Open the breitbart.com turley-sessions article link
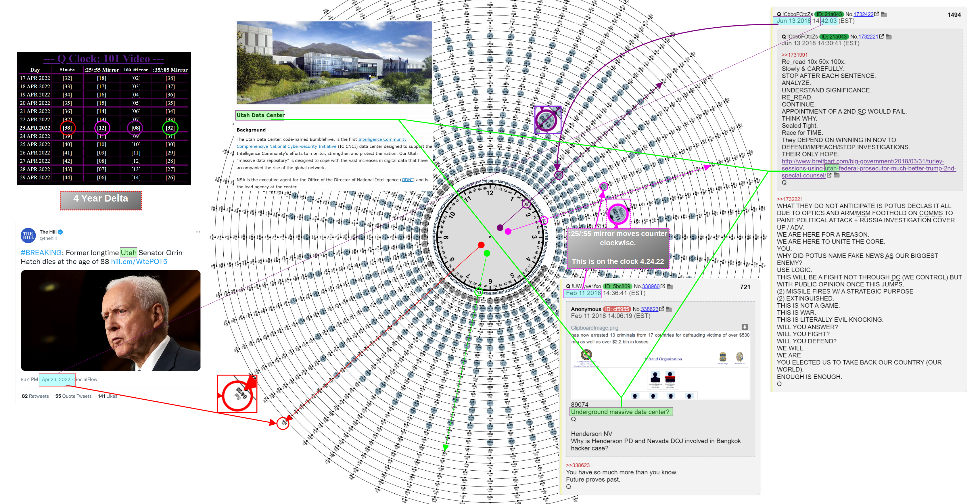 click(868, 168)
